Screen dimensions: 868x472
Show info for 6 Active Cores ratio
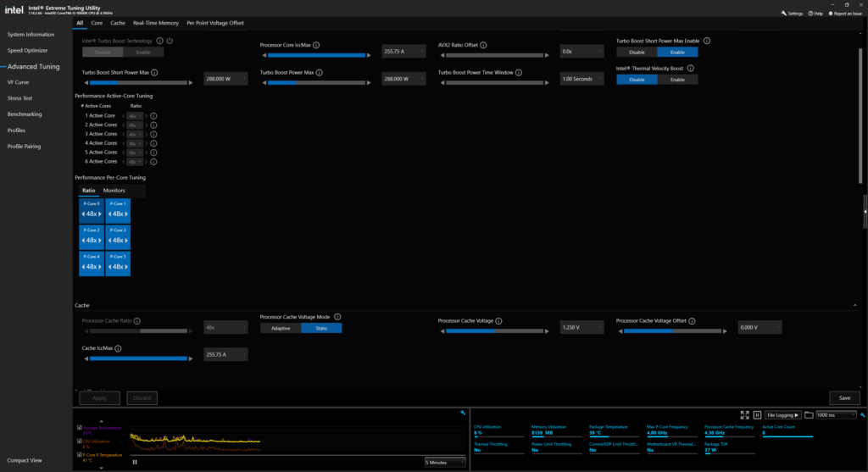click(x=154, y=162)
